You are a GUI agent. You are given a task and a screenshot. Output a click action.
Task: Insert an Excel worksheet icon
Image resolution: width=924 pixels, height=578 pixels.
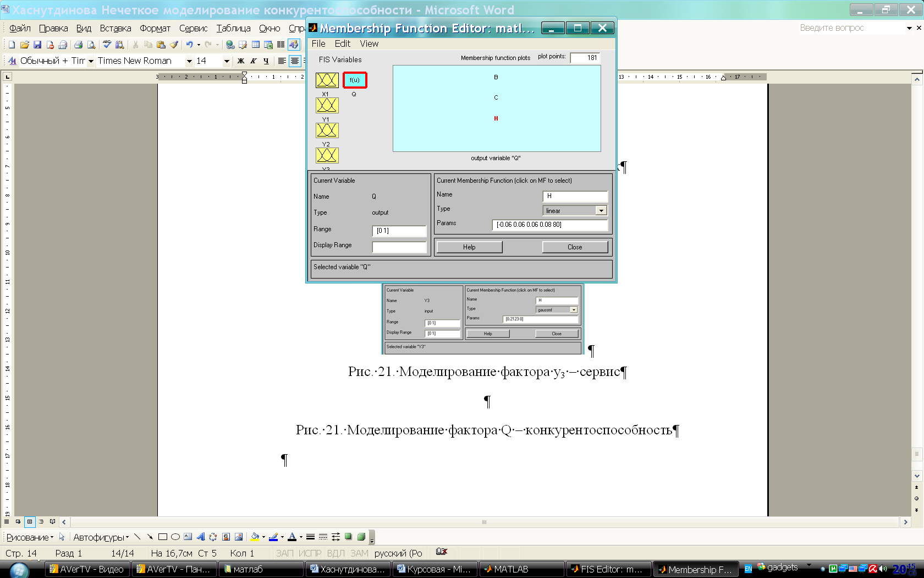click(268, 45)
